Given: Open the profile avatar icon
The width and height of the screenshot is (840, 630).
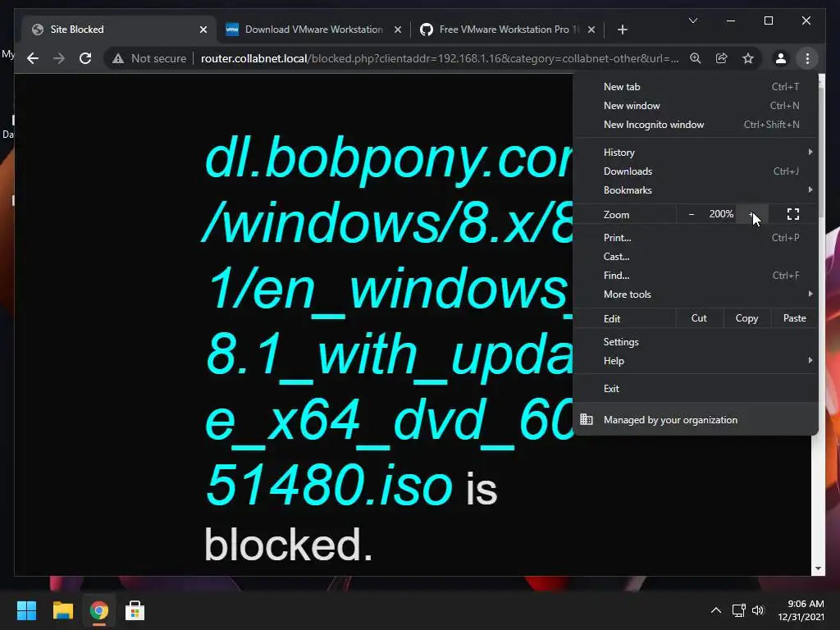Looking at the screenshot, I should [x=781, y=58].
